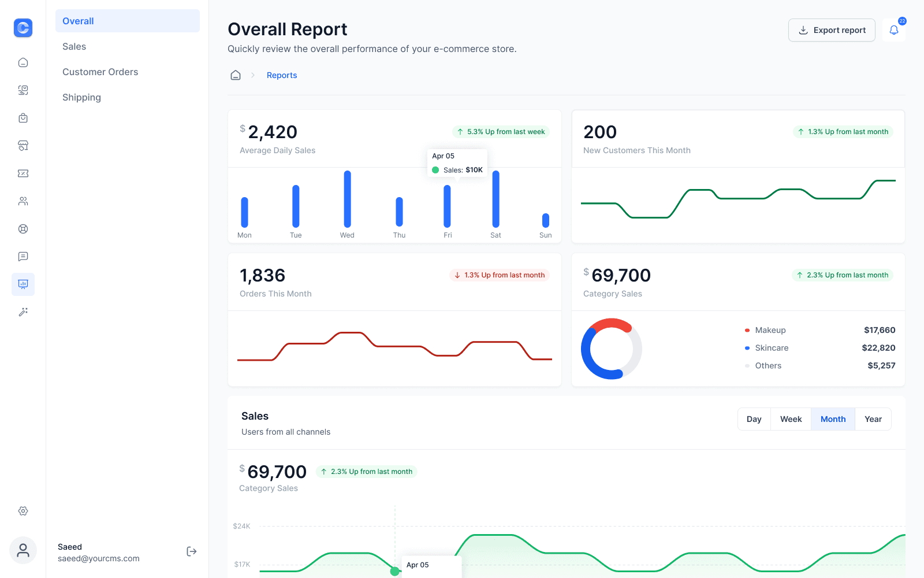Click the Orders This Month red line chart
This screenshot has width=924, height=578.
coord(394,346)
